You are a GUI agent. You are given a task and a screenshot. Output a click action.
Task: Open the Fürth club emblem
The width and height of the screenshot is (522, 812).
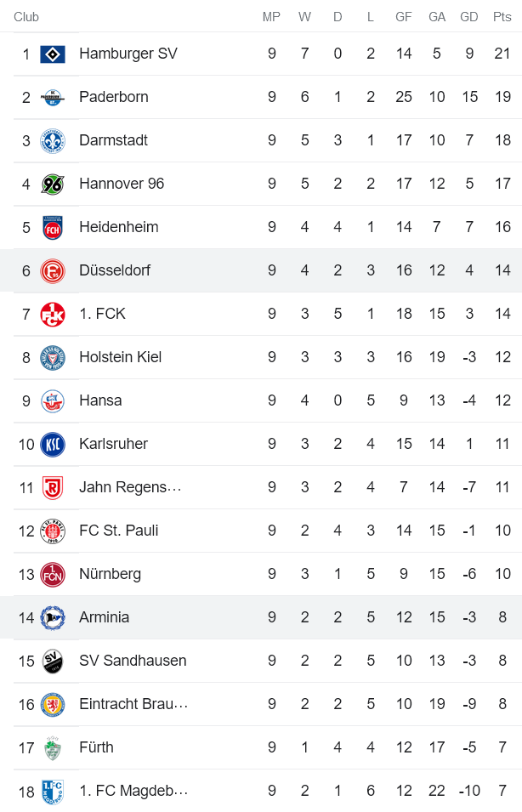point(54,747)
